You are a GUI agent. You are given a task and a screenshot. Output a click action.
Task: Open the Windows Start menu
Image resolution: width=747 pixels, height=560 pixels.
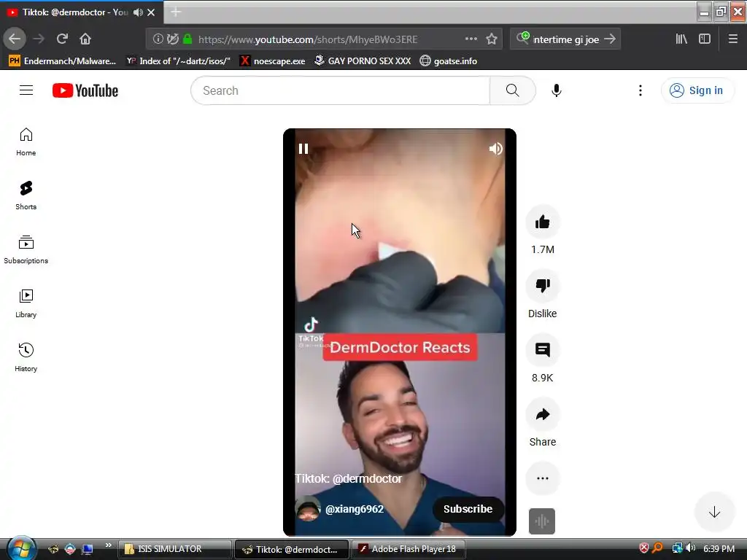point(20,548)
